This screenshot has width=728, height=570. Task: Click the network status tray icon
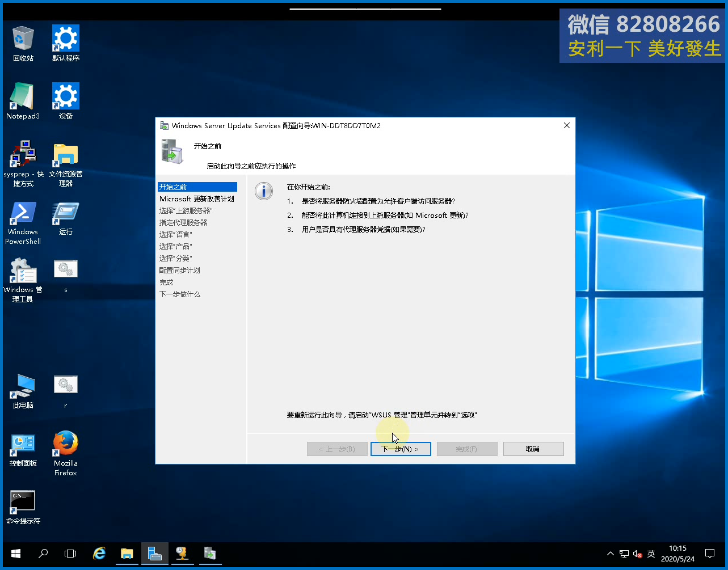coord(624,554)
